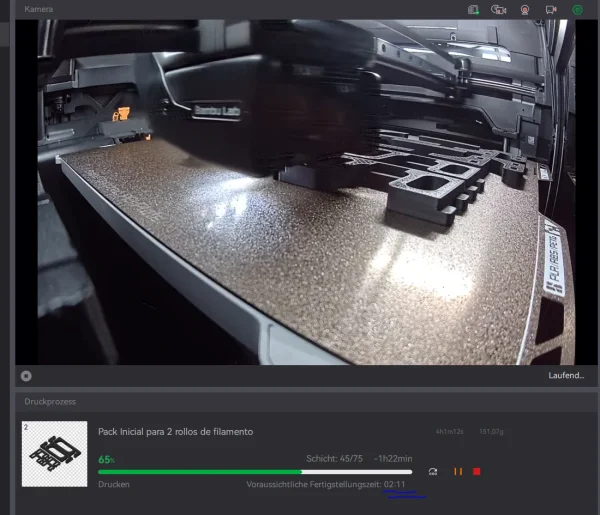This screenshot has height=515, width=600.
Task: Click the '151,07g' filament weight value
Action: click(491, 432)
